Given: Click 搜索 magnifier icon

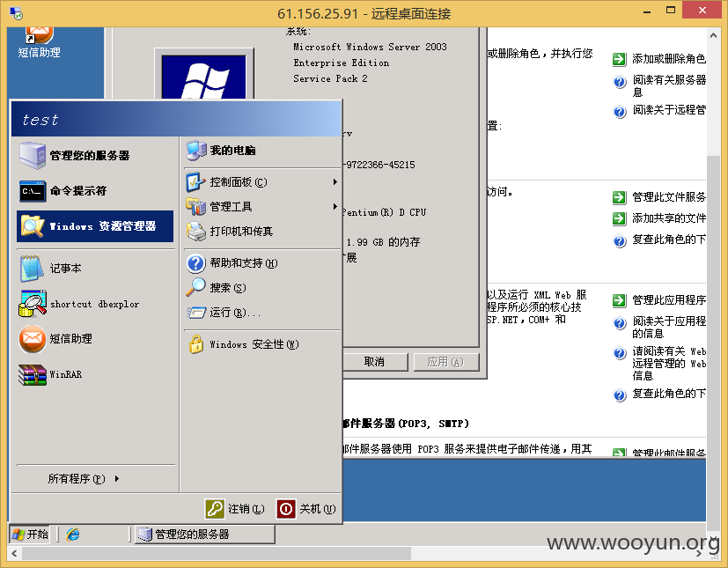Looking at the screenshot, I should tap(195, 287).
